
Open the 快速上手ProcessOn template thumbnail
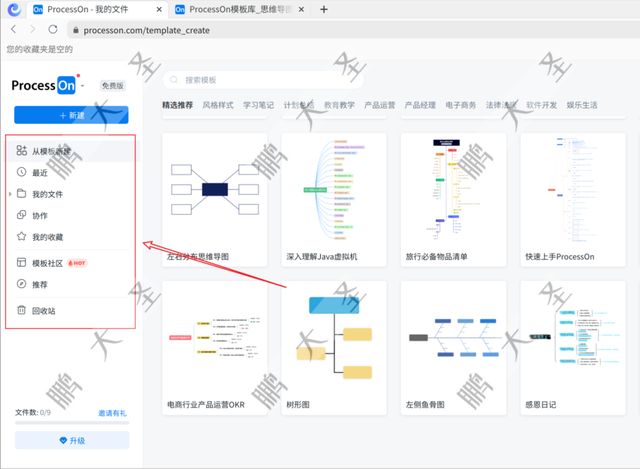click(573, 190)
